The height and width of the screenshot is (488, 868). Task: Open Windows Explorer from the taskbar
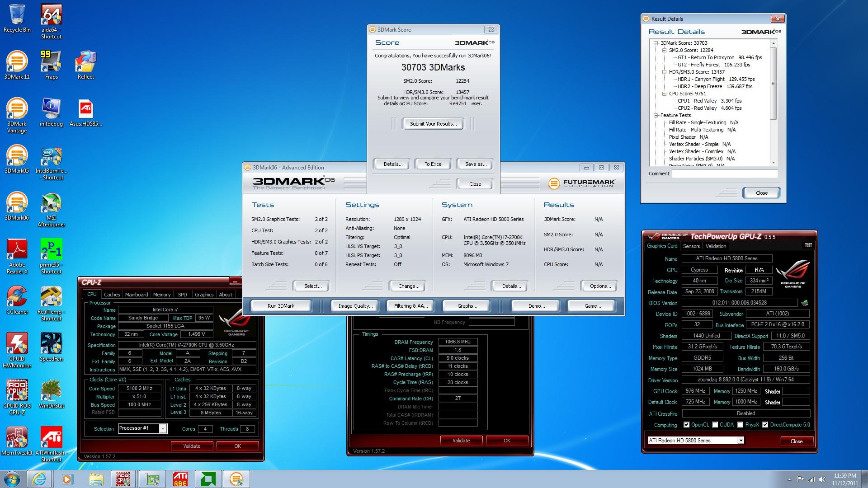96,479
